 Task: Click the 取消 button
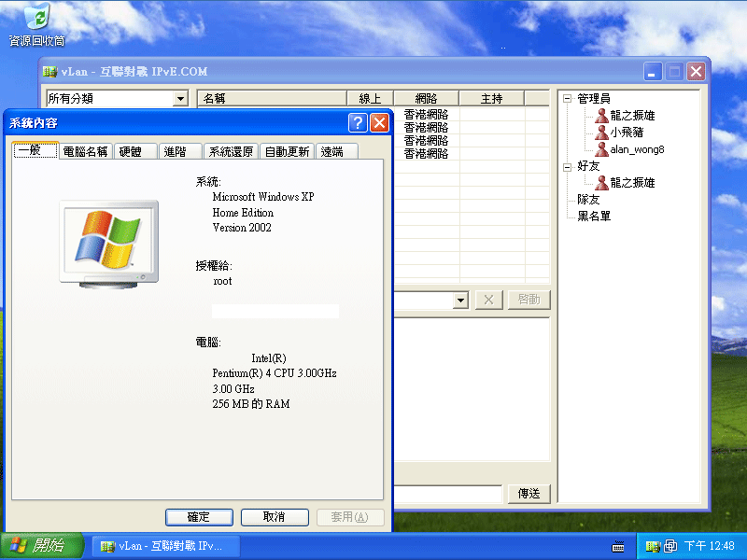pyautogui.click(x=275, y=517)
